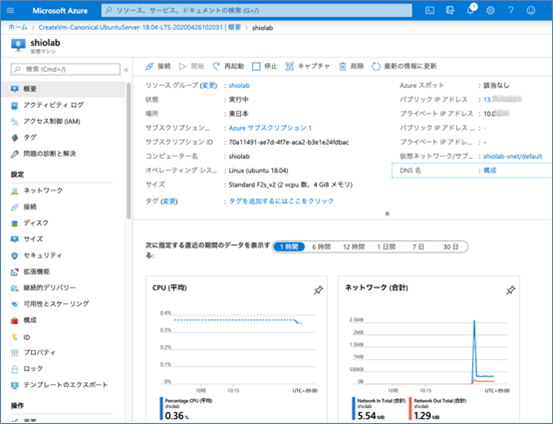The image size is (553, 424).
Task: Select the 7 日 time range
Action: (418, 247)
